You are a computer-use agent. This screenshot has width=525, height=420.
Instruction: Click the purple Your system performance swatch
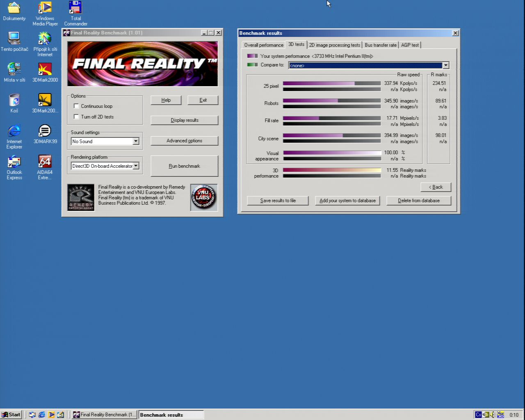(x=252, y=56)
